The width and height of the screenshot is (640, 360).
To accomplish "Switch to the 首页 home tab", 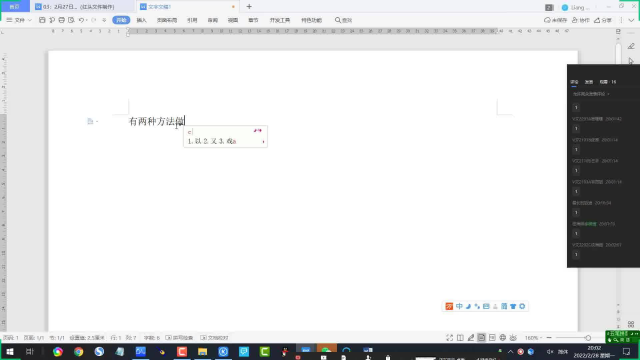I will coord(14,7).
